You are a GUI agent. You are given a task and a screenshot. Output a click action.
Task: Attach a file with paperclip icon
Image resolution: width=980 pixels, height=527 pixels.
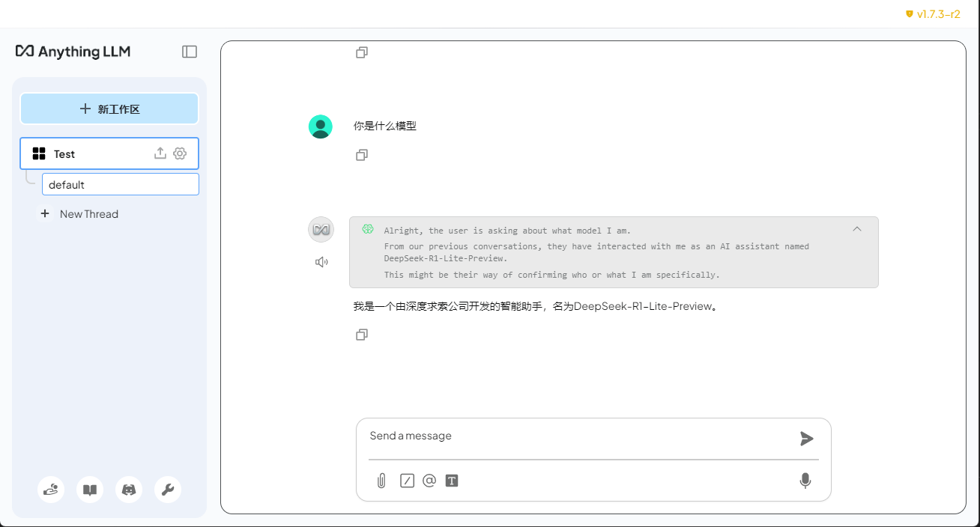pyautogui.click(x=381, y=481)
